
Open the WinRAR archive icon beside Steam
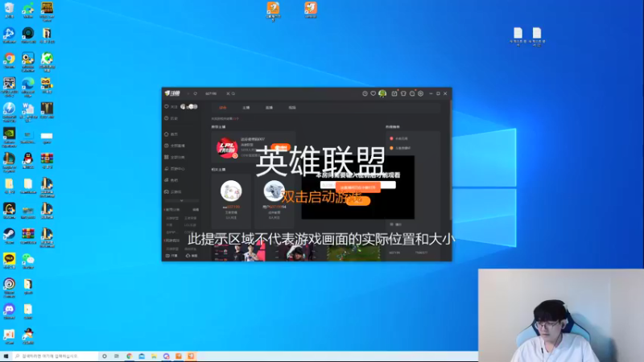[x=28, y=236]
